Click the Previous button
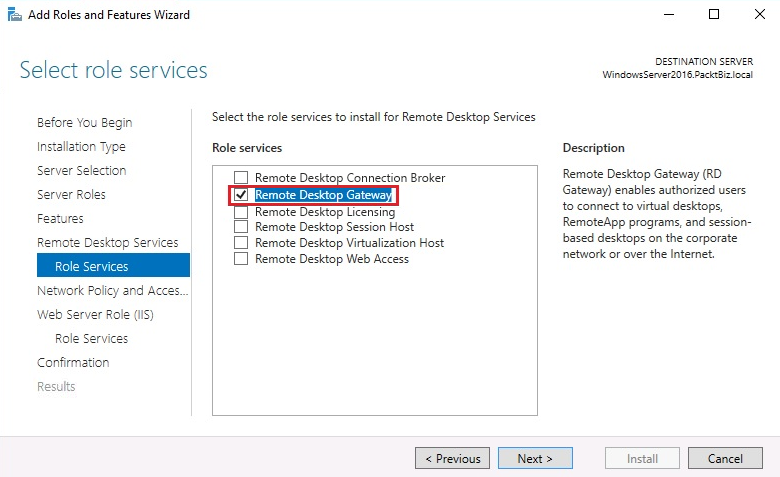This screenshot has height=477, width=780. pos(452,459)
